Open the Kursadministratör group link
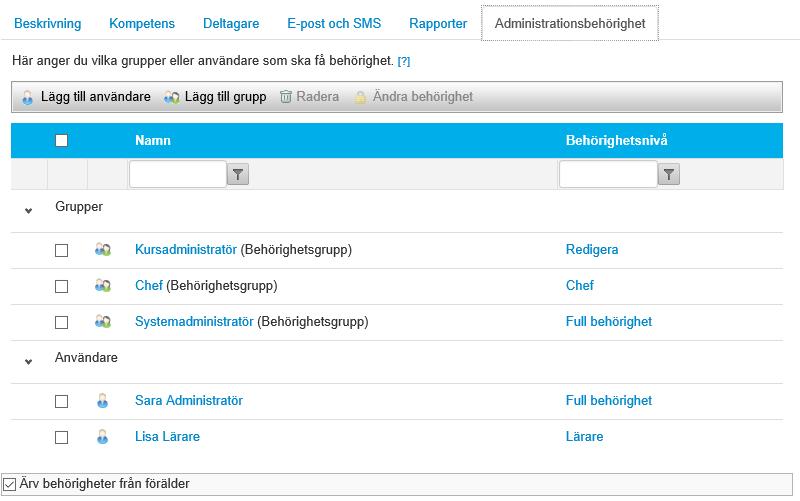The width and height of the screenshot is (800, 501). 186,249
